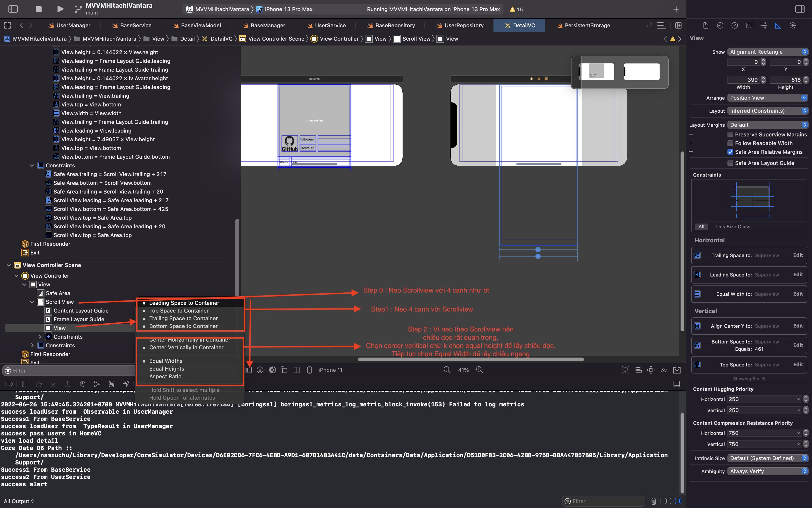Open the Show Alignment Rectangle dropdown
The height and width of the screenshot is (508, 812).
tap(767, 52)
